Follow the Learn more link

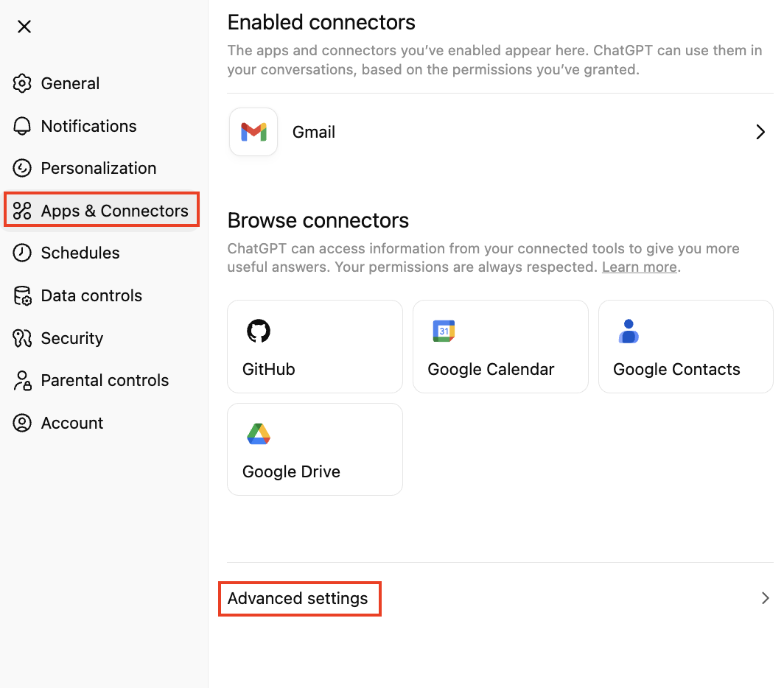point(639,267)
